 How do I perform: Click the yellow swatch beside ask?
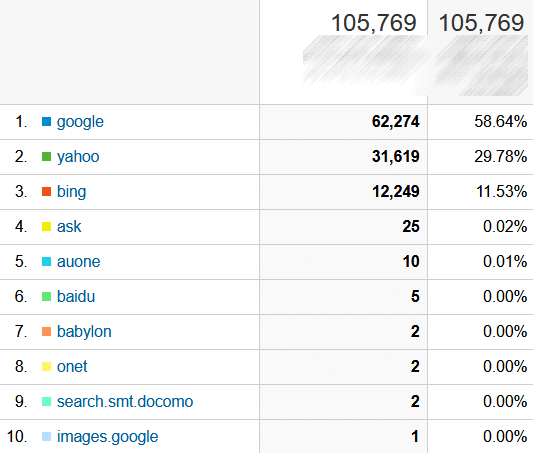[46, 227]
